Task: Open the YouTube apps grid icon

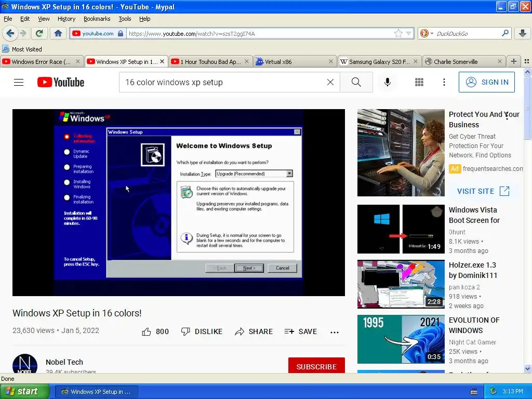Action: click(x=419, y=82)
